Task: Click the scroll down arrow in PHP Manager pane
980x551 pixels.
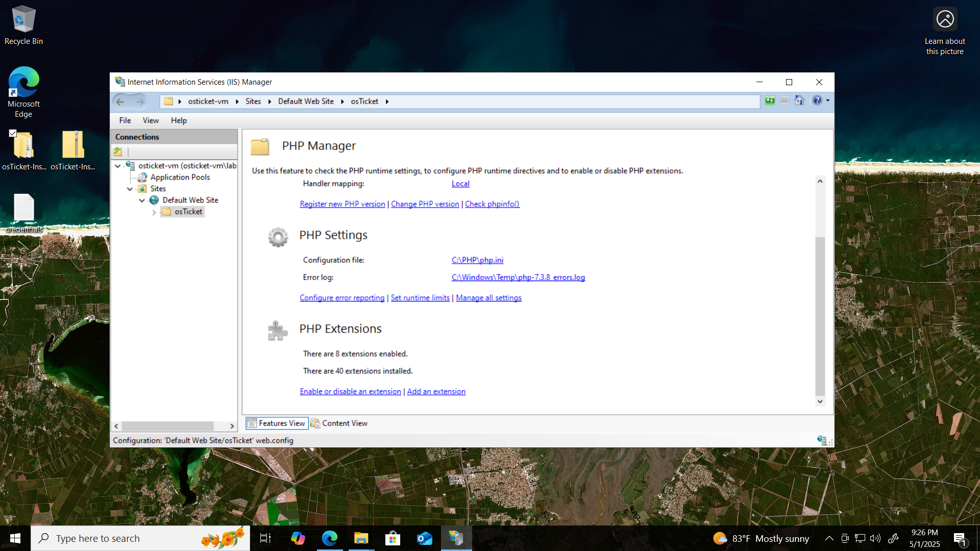Action: pyautogui.click(x=820, y=402)
